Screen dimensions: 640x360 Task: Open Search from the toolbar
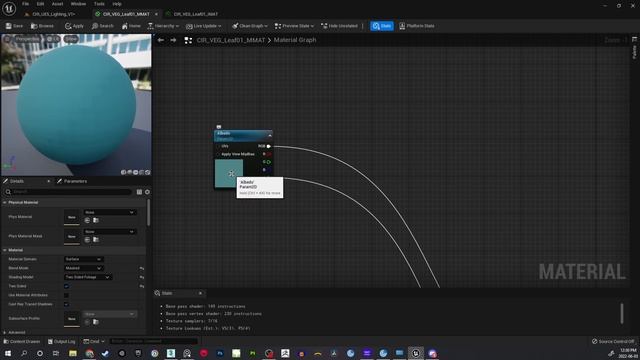pyautogui.click(x=102, y=26)
